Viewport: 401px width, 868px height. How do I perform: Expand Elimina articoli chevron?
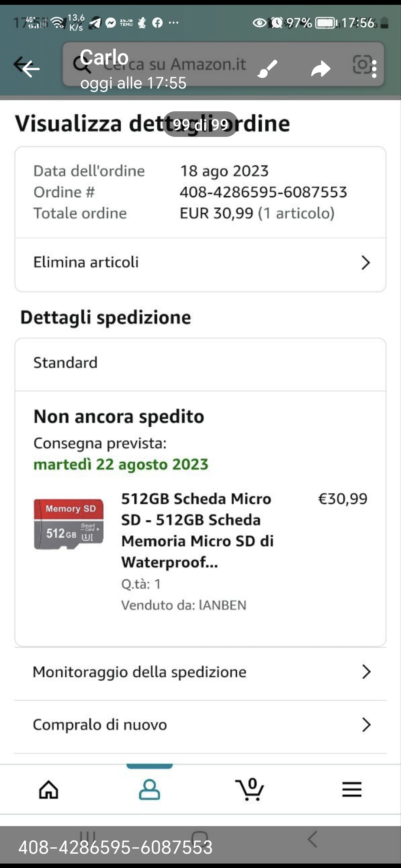(366, 263)
